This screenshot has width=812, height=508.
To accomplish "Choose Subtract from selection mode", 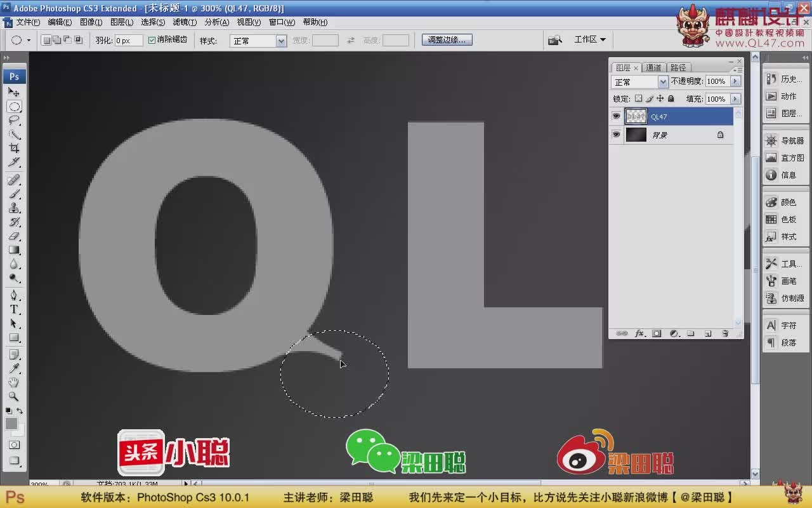I will 68,40.
